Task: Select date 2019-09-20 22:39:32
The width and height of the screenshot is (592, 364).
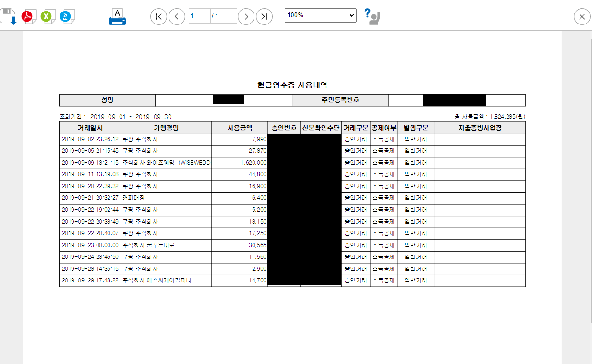Action: pos(90,186)
